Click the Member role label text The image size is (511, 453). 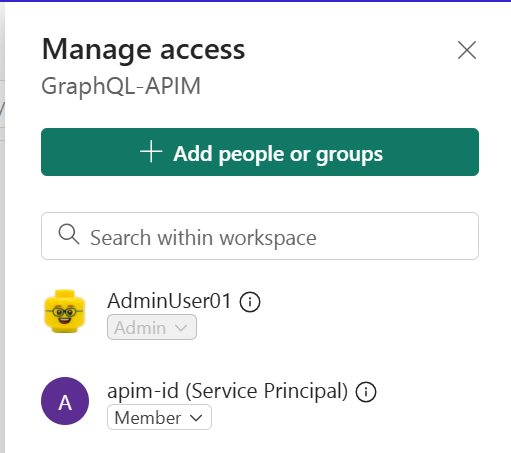click(x=148, y=418)
